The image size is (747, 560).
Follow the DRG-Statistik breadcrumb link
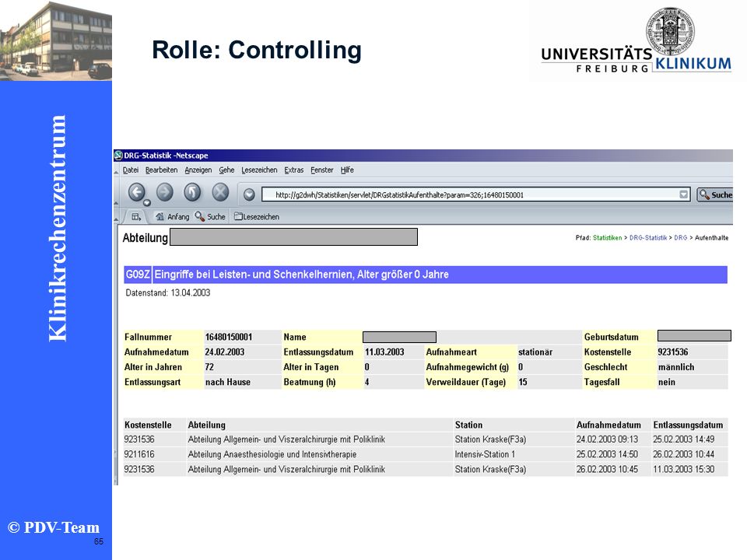pyautogui.click(x=648, y=238)
